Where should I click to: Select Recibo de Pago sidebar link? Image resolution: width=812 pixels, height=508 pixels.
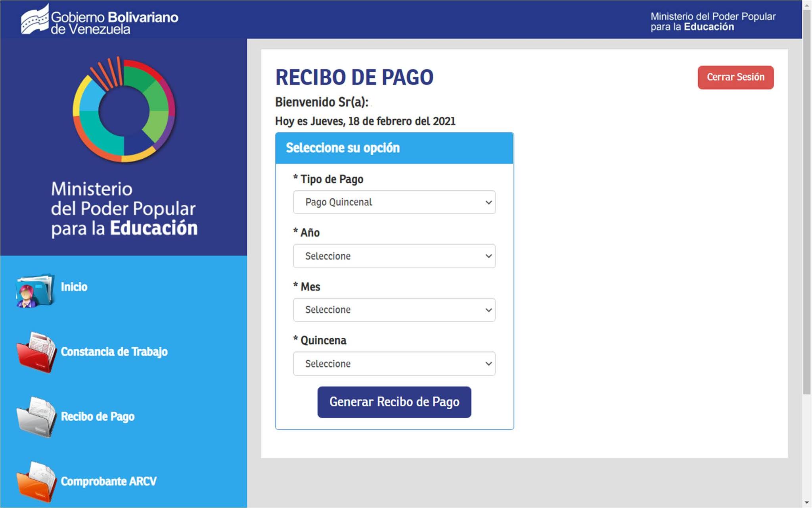click(x=98, y=417)
